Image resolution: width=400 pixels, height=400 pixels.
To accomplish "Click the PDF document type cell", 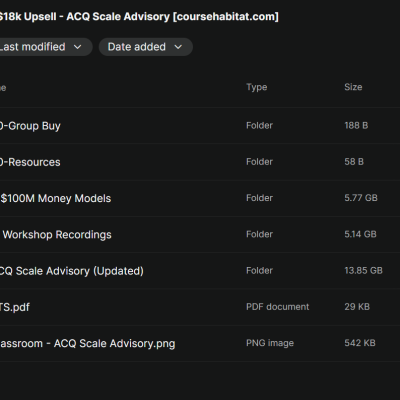I will (277, 307).
